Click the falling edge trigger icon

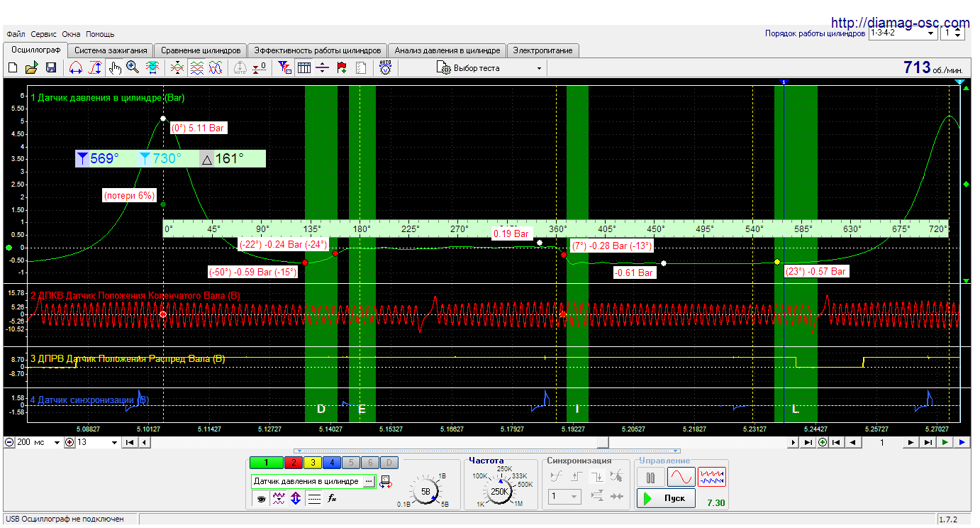[x=597, y=477]
